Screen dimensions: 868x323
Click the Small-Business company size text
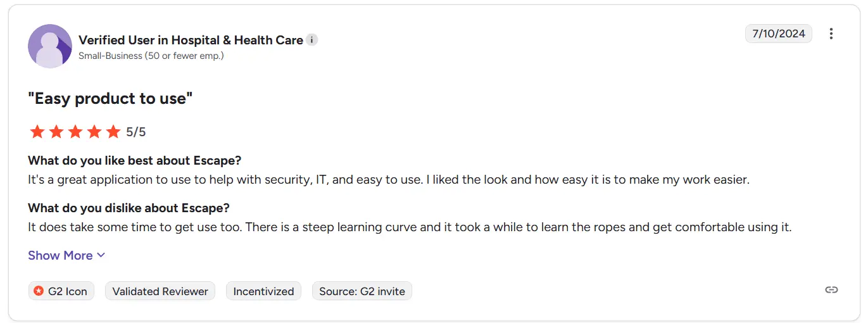(x=151, y=56)
